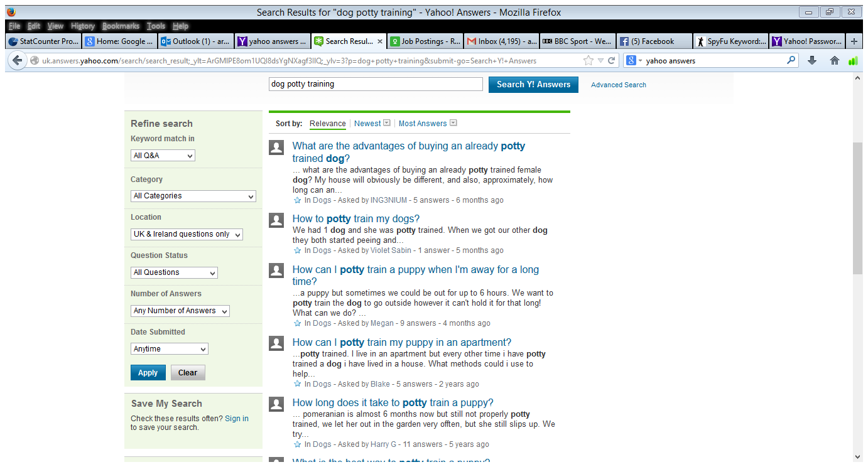Open the All Categories dropdown
The width and height of the screenshot is (868, 467).
193,196
